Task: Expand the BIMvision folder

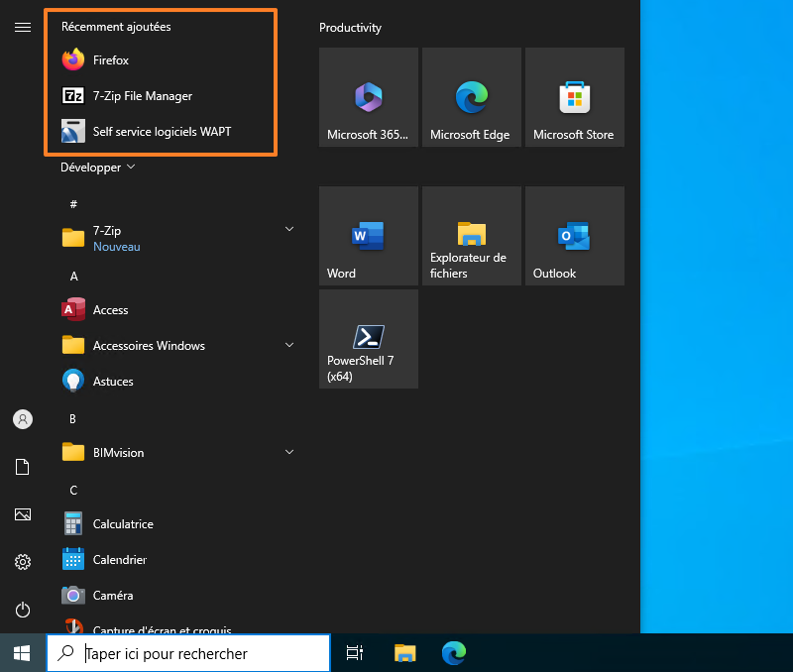Action: point(288,452)
